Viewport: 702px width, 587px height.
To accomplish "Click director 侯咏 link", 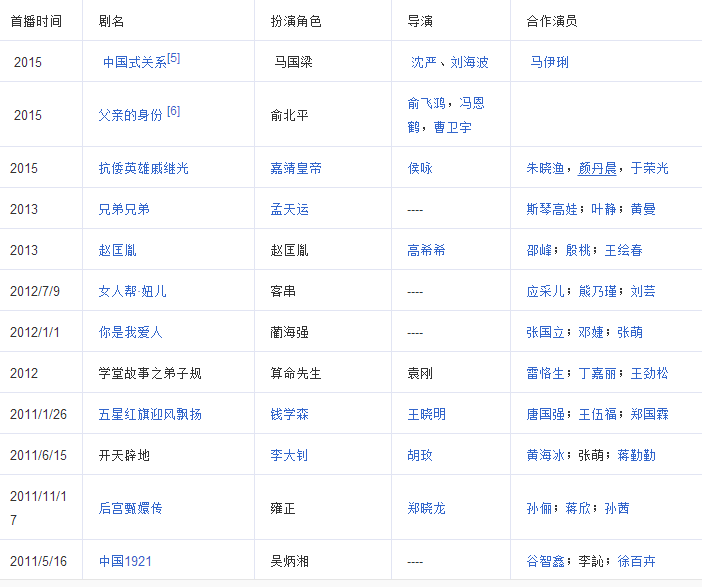I will (x=420, y=168).
